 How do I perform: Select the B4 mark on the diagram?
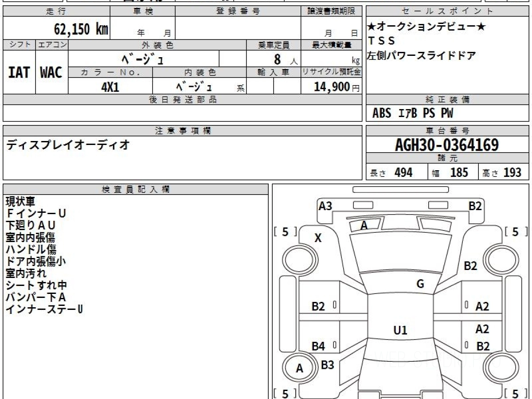click(x=318, y=346)
